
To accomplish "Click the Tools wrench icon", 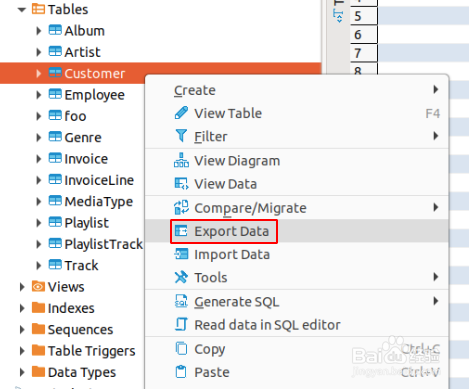I will click(x=181, y=277).
